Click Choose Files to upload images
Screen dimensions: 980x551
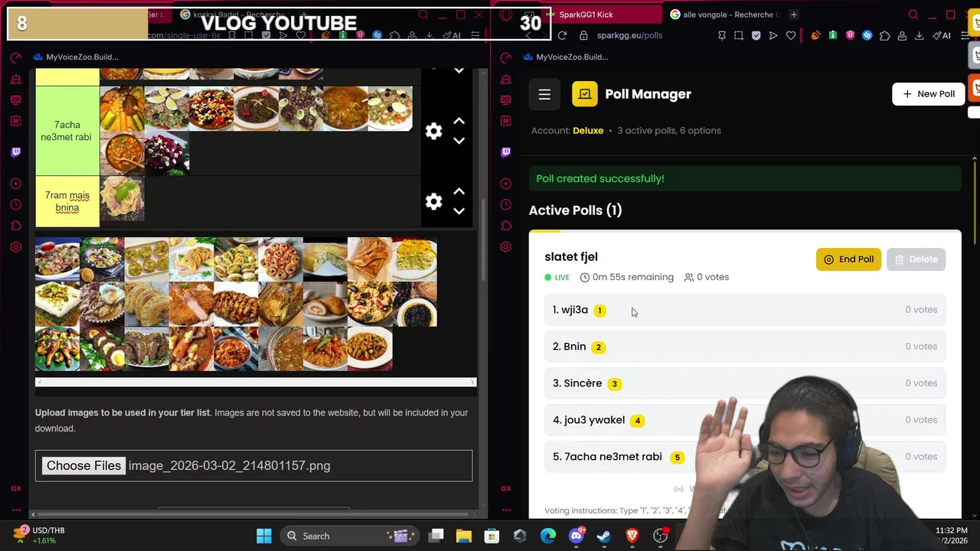[83, 465]
